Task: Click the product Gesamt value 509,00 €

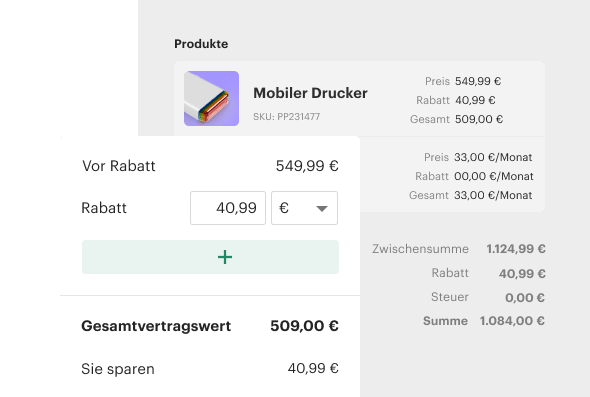Action: [479, 119]
